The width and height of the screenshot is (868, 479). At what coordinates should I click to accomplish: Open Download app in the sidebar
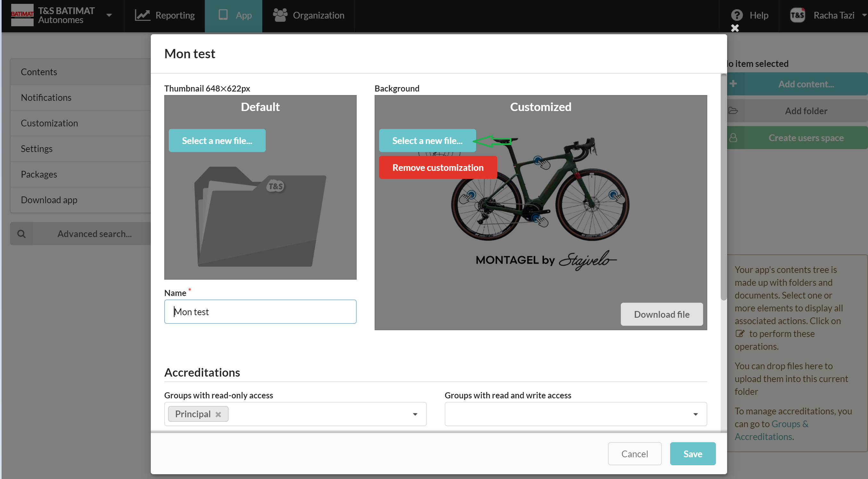[81, 200]
